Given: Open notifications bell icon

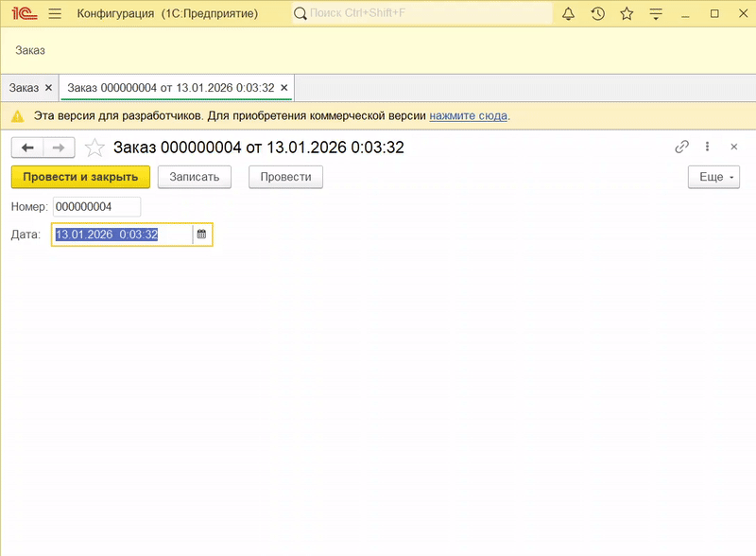Looking at the screenshot, I should point(569,13).
